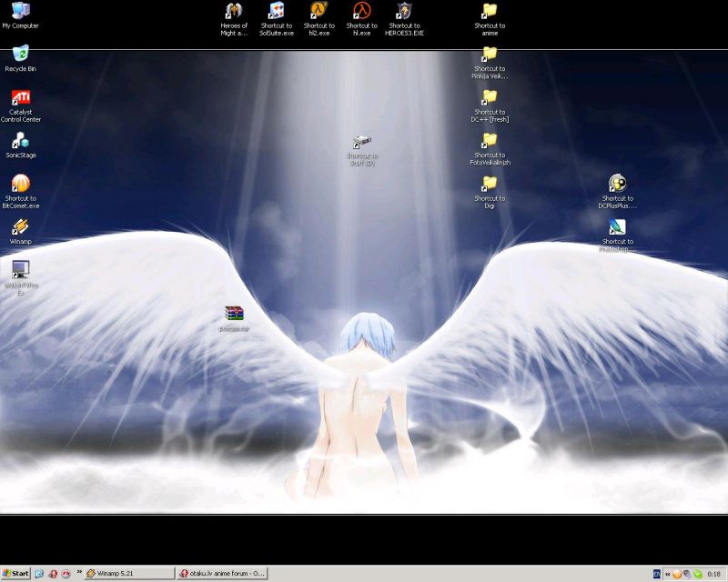
Task: Click the orange round system tray icon
Action: [677, 574]
